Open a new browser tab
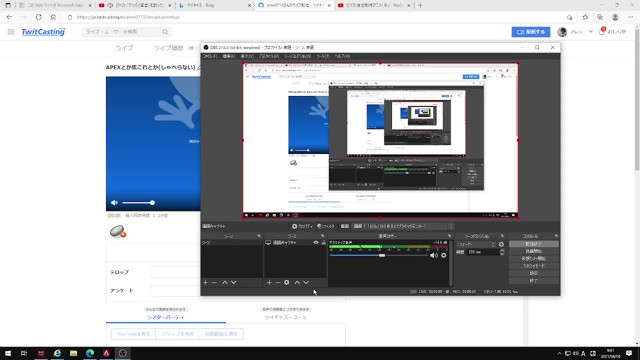The height and width of the screenshot is (360, 640). tap(420, 5)
